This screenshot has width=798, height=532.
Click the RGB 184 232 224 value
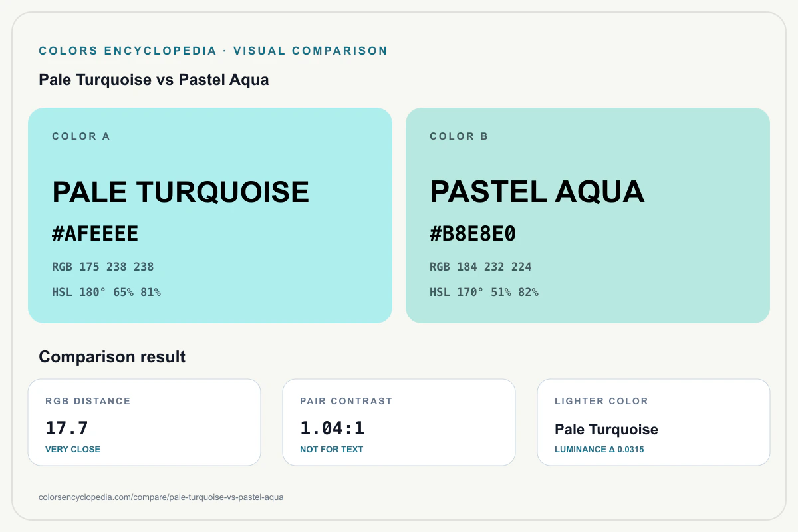481,267
